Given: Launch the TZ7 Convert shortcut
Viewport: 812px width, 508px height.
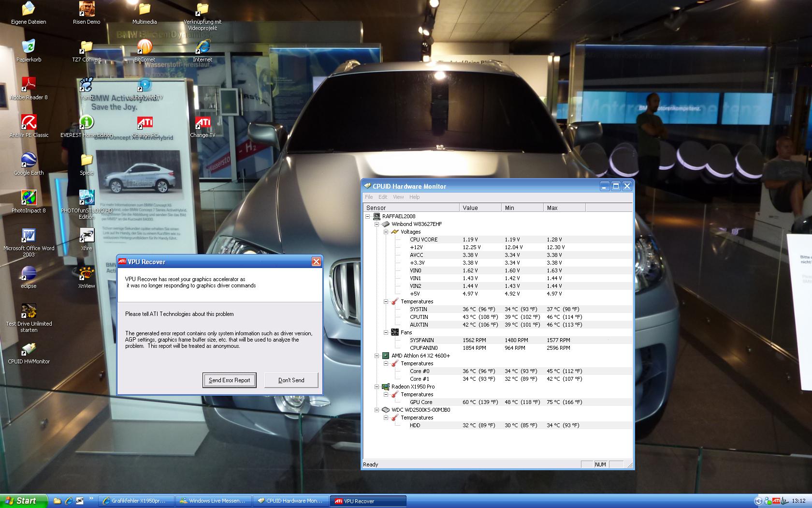Looking at the screenshot, I should (x=87, y=51).
